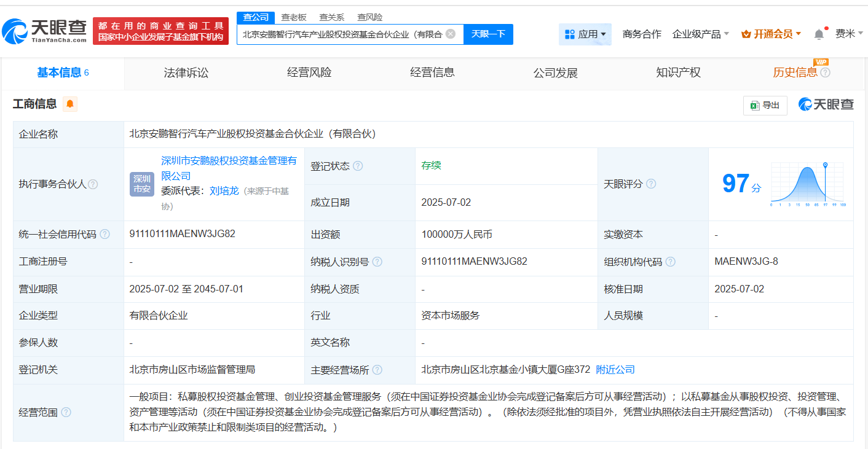Viewport: 868px width, 449px height.
Task: Click help icon next to 经营范围
Action: coord(66,413)
